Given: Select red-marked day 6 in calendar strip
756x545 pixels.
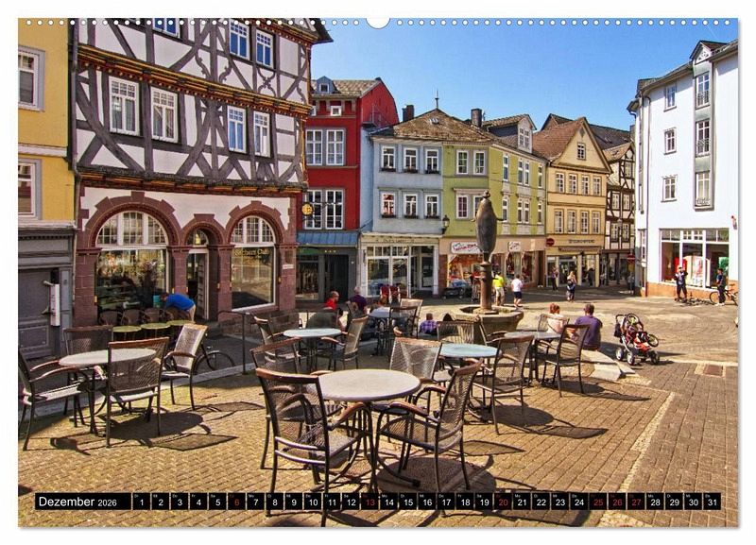Looking at the screenshot, I should (235, 502).
